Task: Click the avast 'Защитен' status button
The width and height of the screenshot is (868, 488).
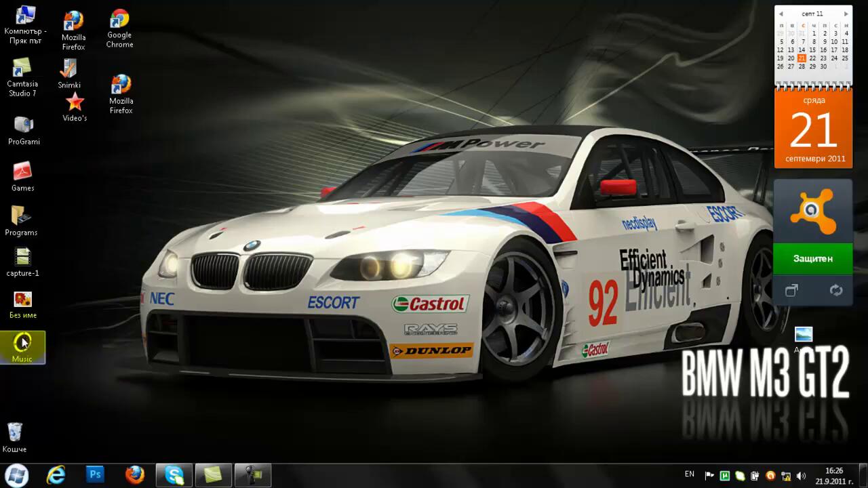Action: [813, 259]
